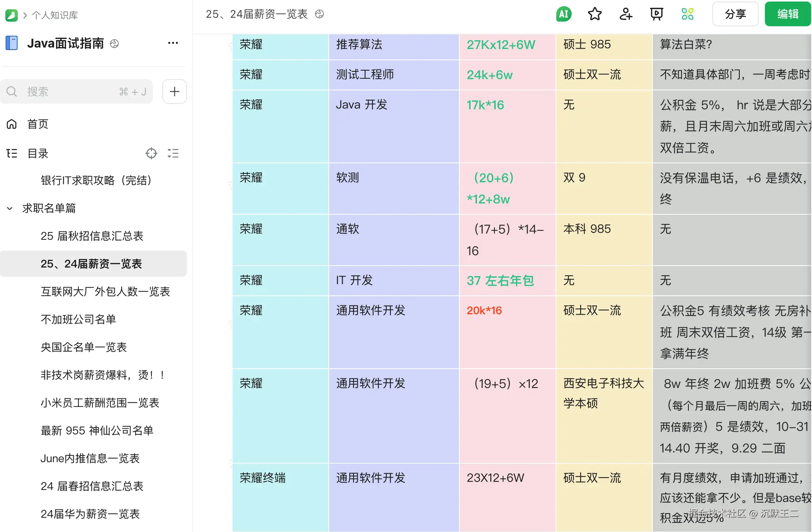Enter presentation mode via the projector icon
The width and height of the screenshot is (812, 532).
656,14
